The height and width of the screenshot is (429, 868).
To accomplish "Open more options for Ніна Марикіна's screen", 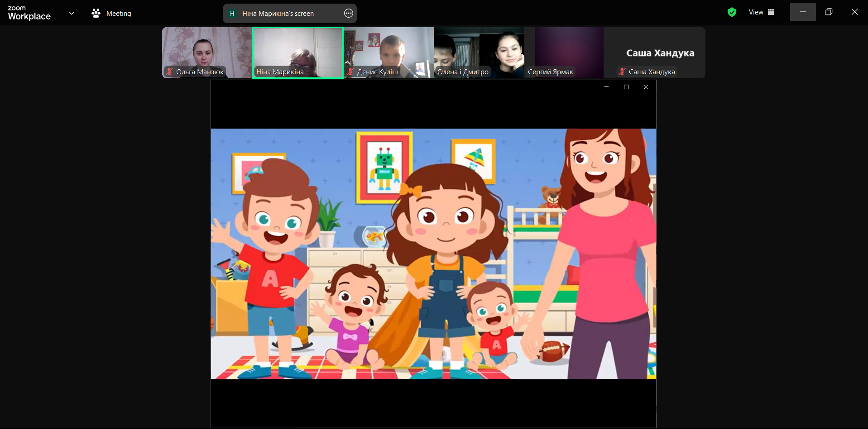I will tap(348, 13).
